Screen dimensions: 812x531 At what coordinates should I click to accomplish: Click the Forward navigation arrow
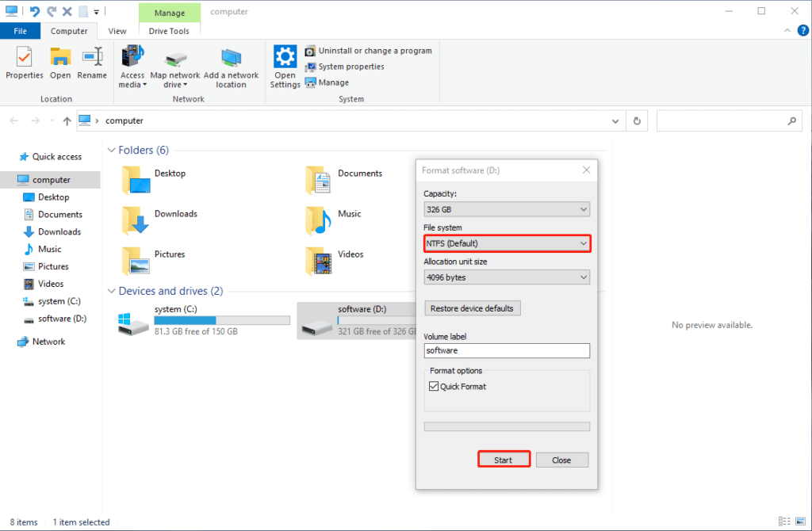tap(35, 120)
